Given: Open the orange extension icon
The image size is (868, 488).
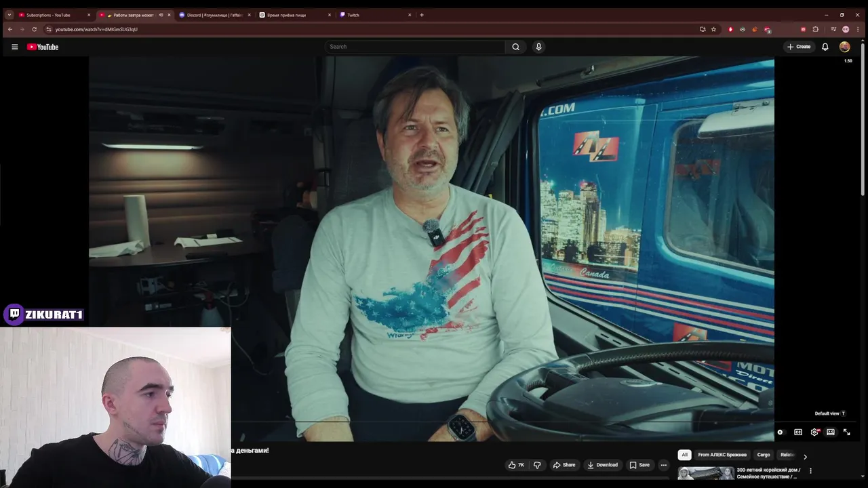Looking at the screenshot, I should click(x=755, y=29).
